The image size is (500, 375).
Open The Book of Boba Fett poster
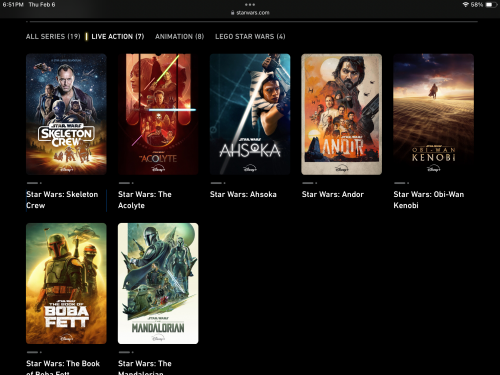tap(66, 283)
